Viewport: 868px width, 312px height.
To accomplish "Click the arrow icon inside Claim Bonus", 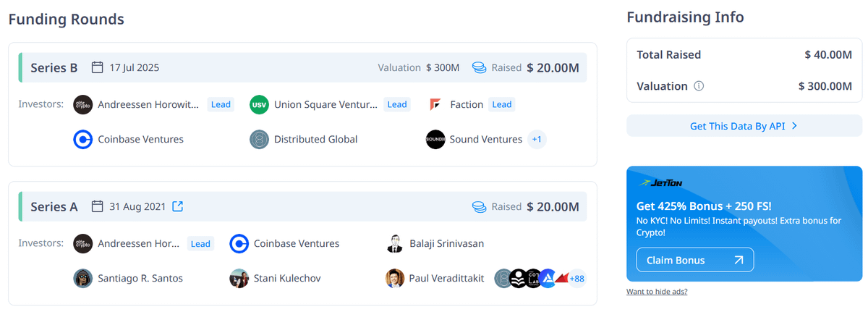I will tap(738, 260).
